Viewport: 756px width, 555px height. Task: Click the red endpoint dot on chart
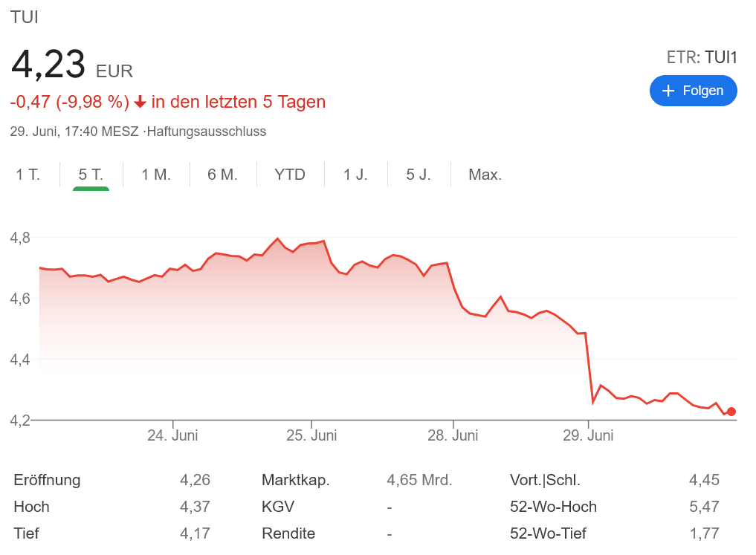731,412
